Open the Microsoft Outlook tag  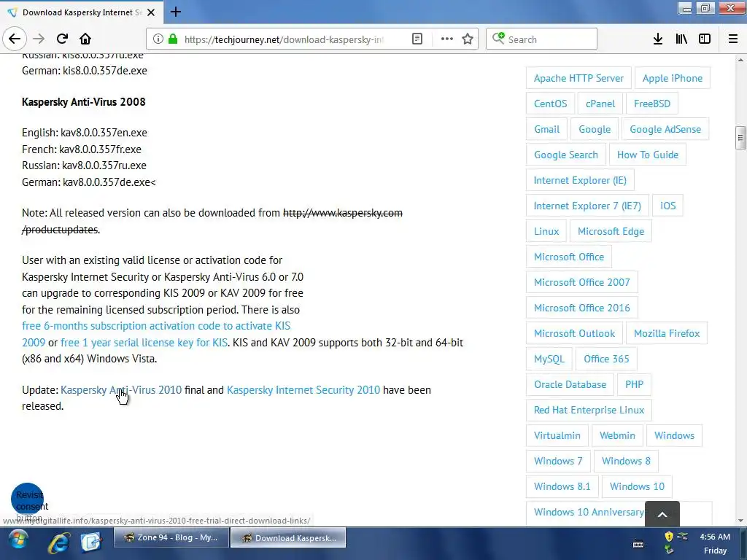tap(574, 333)
